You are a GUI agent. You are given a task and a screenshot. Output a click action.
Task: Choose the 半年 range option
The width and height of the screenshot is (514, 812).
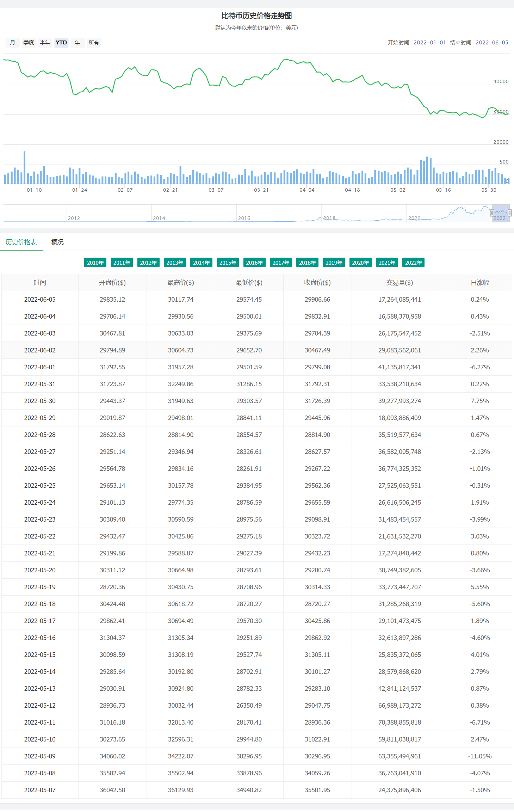[45, 43]
